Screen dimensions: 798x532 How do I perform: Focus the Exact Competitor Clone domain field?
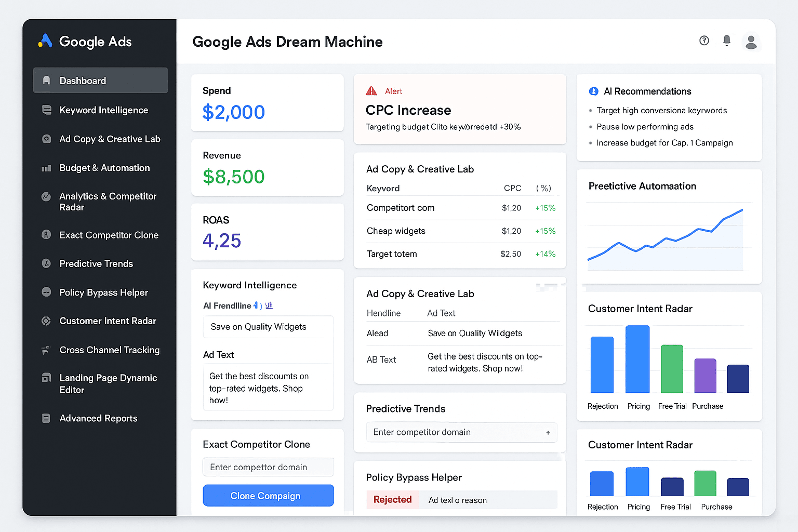coord(268,467)
